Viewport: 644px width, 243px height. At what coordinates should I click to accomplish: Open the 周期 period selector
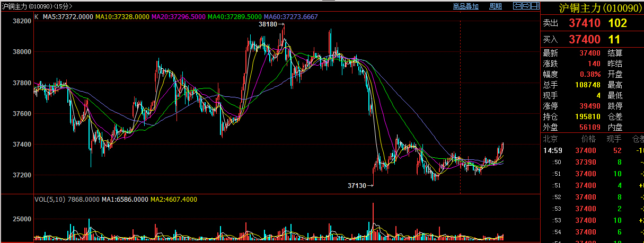pyautogui.click(x=495, y=6)
